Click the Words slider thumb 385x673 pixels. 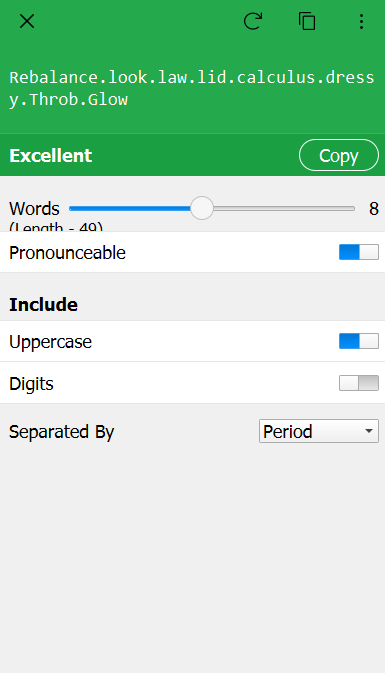[201, 208]
